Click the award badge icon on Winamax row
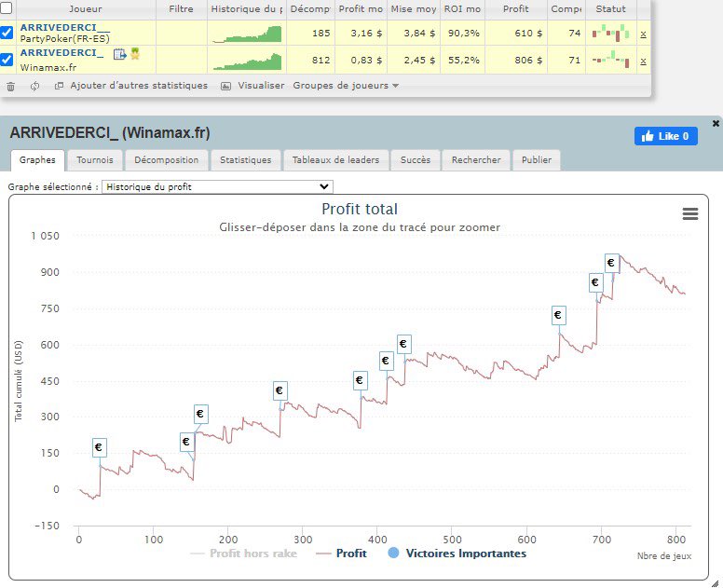723x588 pixels. (x=135, y=53)
